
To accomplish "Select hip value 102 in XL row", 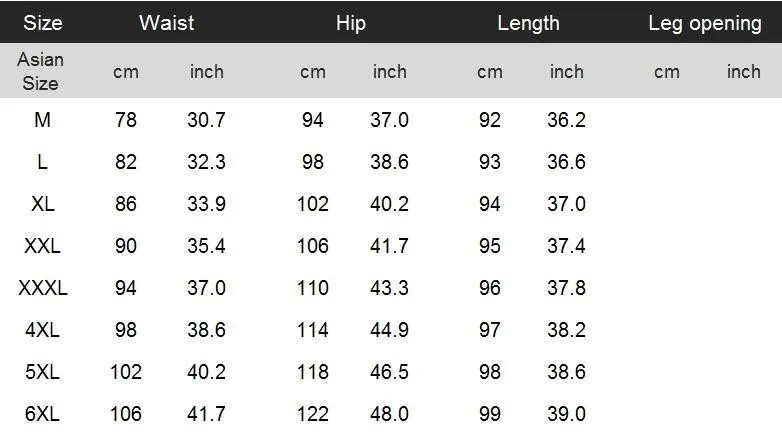I will [313, 204].
